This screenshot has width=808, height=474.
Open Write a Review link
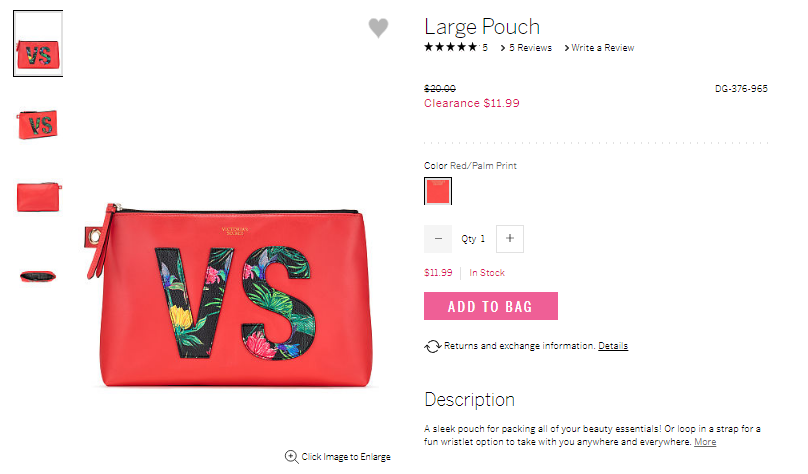click(602, 47)
